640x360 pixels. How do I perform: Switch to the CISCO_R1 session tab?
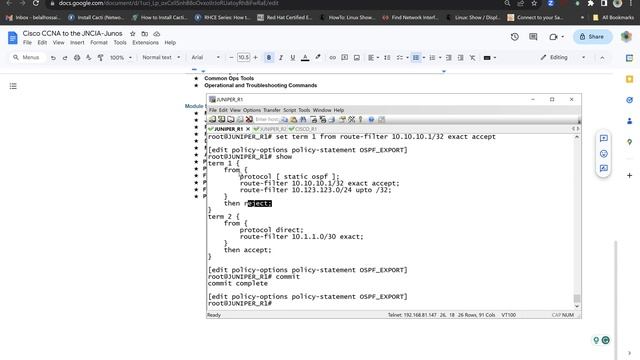(x=302, y=129)
